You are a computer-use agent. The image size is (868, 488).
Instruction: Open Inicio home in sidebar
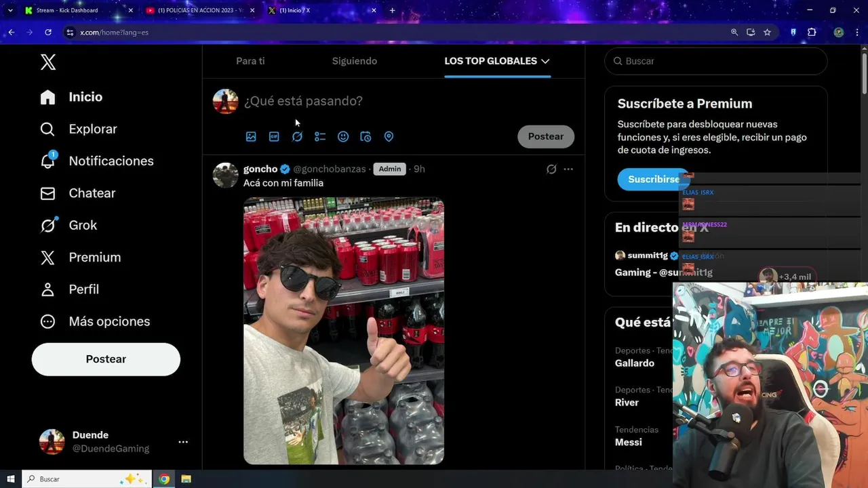point(71,97)
